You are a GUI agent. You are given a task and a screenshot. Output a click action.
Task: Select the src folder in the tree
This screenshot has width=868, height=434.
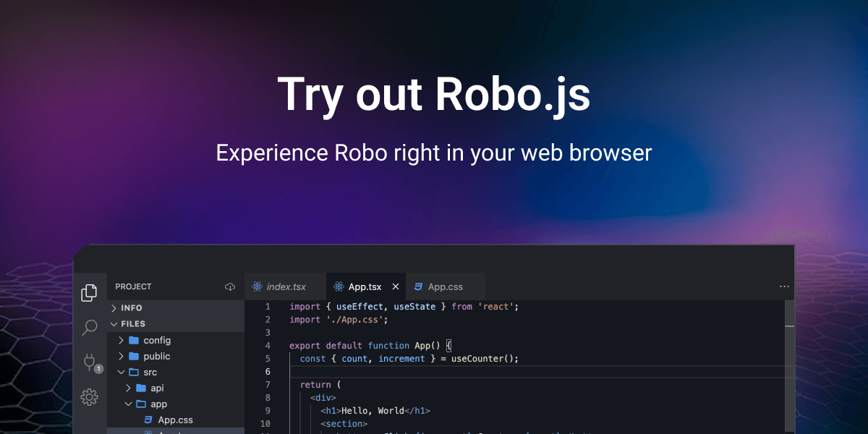coord(149,372)
